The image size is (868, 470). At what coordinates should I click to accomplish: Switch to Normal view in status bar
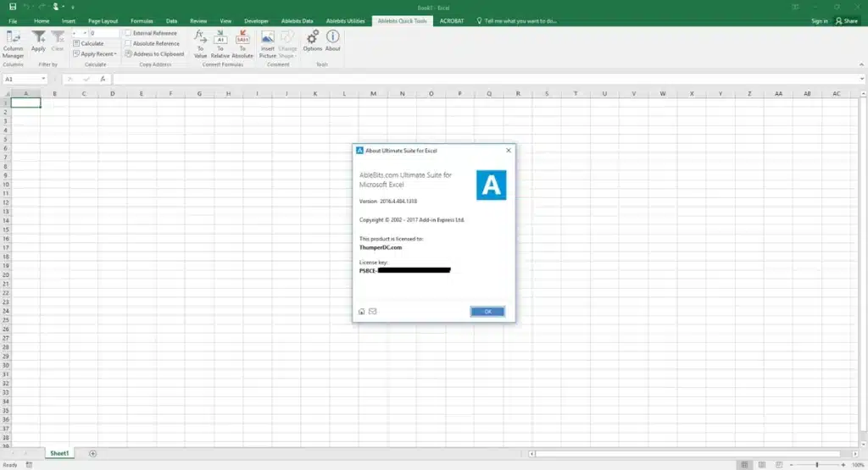click(x=744, y=465)
